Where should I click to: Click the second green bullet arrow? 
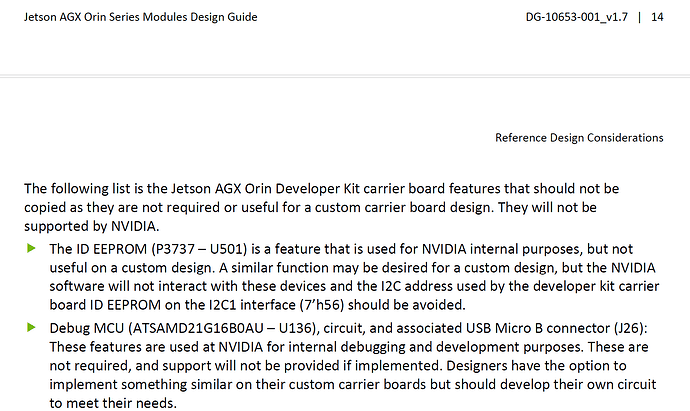(x=31, y=326)
